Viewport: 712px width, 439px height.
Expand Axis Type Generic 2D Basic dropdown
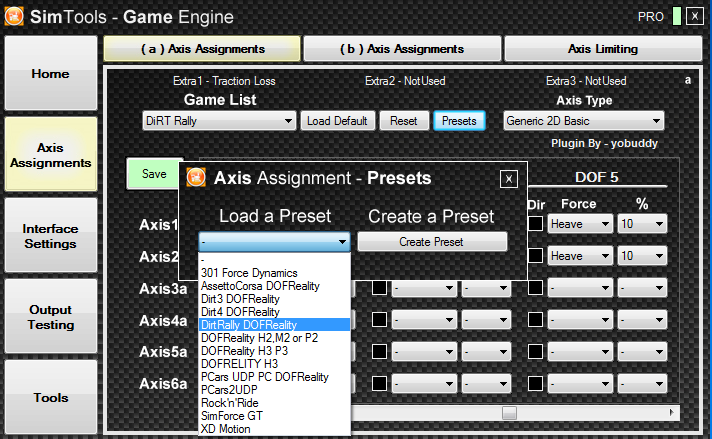[x=583, y=121]
